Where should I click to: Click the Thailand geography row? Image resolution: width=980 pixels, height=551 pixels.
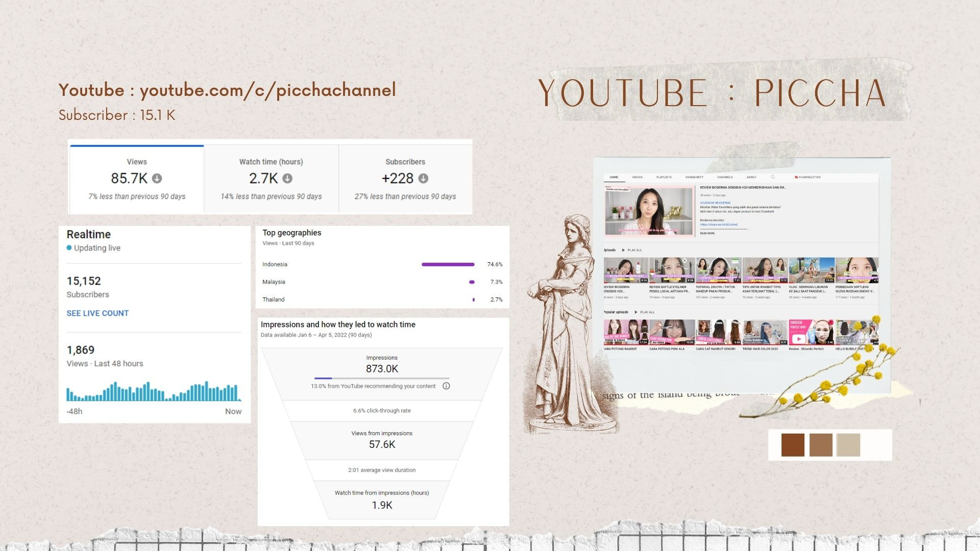[382, 299]
